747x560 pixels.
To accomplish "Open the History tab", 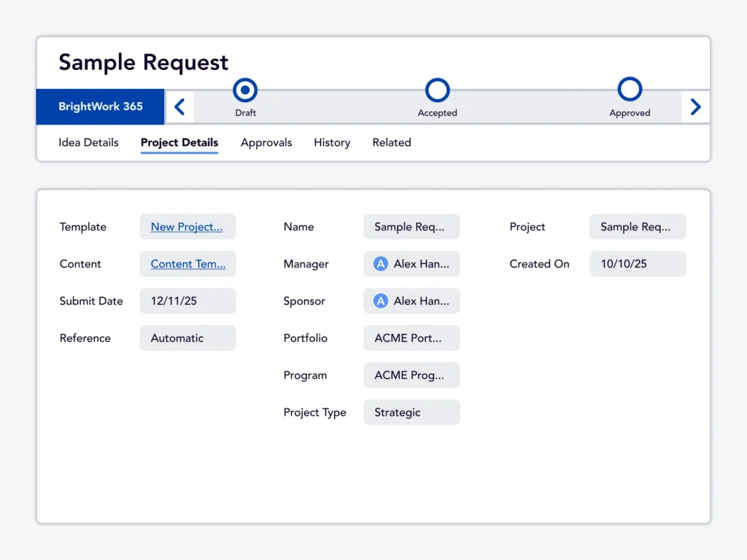I will pyautogui.click(x=332, y=142).
